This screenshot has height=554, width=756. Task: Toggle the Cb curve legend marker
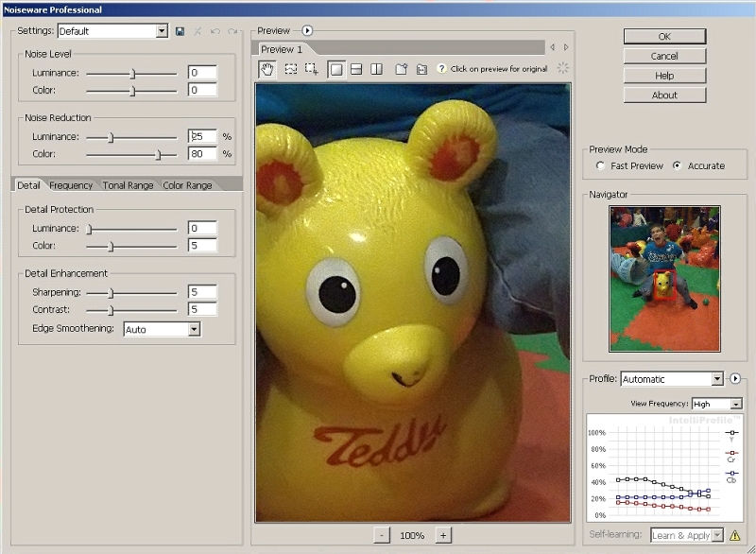pyautogui.click(x=731, y=473)
